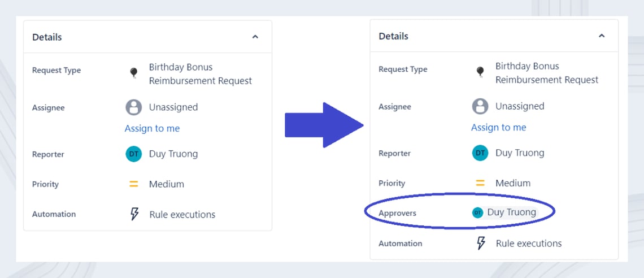Click the small DT avatar beside Approvers
The image size is (644, 278).
click(x=477, y=212)
